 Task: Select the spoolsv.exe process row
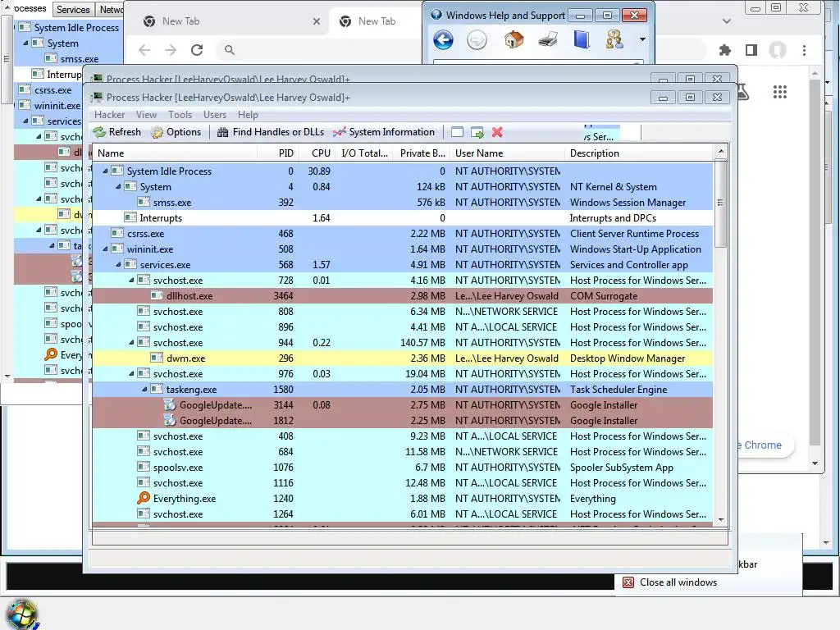pos(402,467)
